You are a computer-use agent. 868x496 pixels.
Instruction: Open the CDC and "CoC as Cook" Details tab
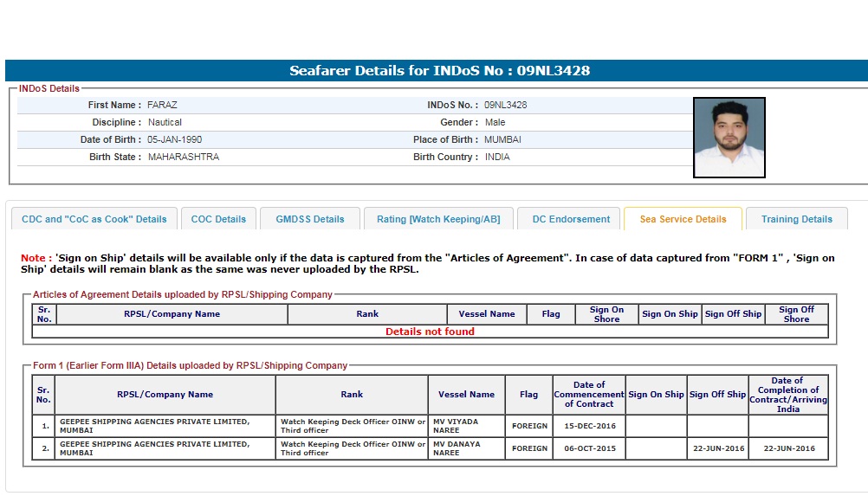click(x=94, y=219)
